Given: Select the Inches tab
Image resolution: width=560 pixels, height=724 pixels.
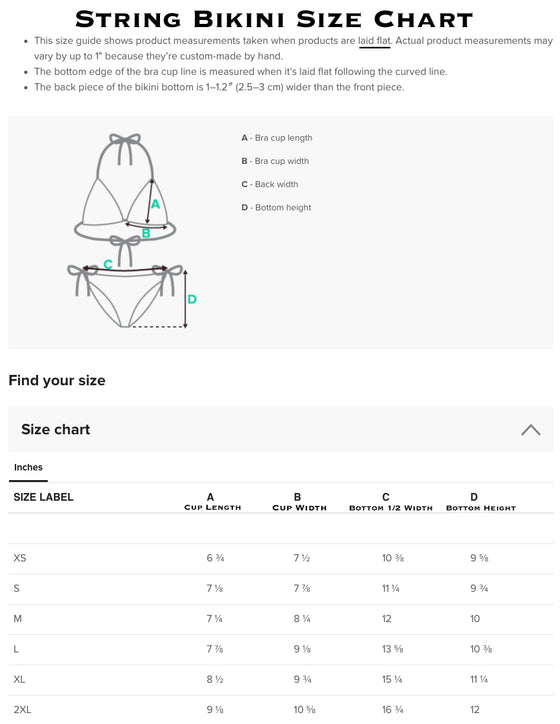Looking at the screenshot, I should 28,467.
